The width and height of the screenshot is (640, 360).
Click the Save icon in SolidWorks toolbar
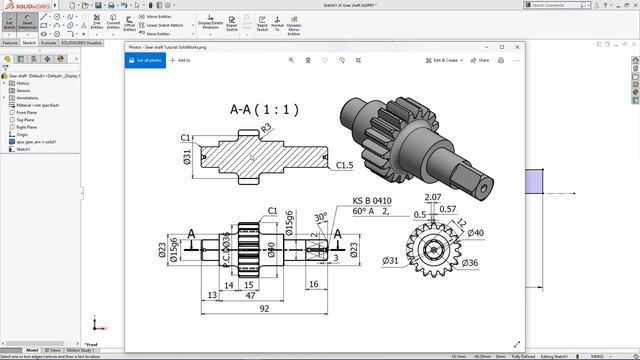[x=98, y=5]
